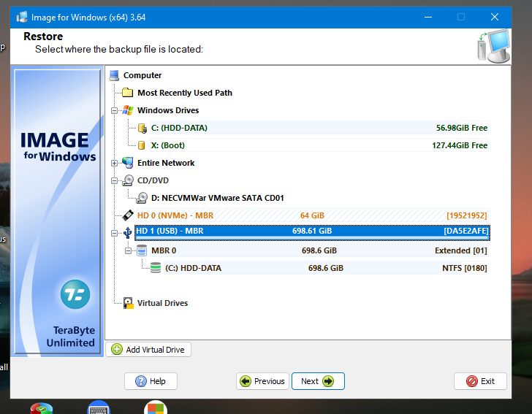Select the Computer root label
532x414 pixels.
142,75
